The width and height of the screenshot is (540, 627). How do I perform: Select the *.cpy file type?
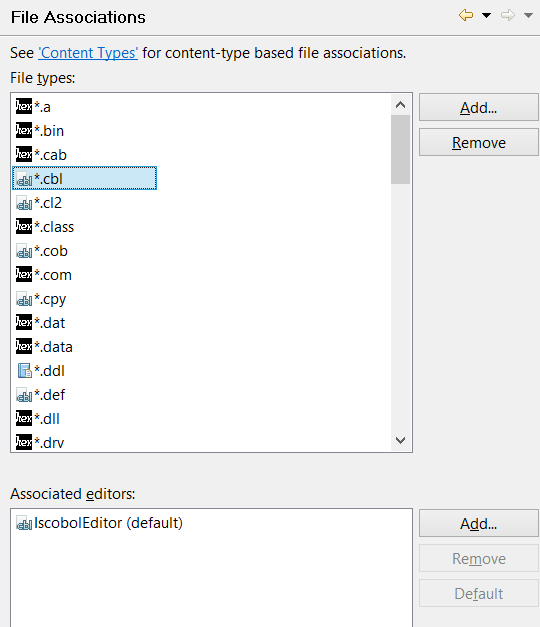[41, 299]
